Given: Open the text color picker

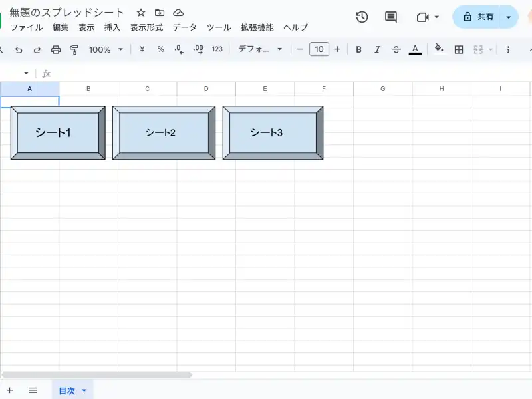Looking at the screenshot, I should [x=415, y=49].
